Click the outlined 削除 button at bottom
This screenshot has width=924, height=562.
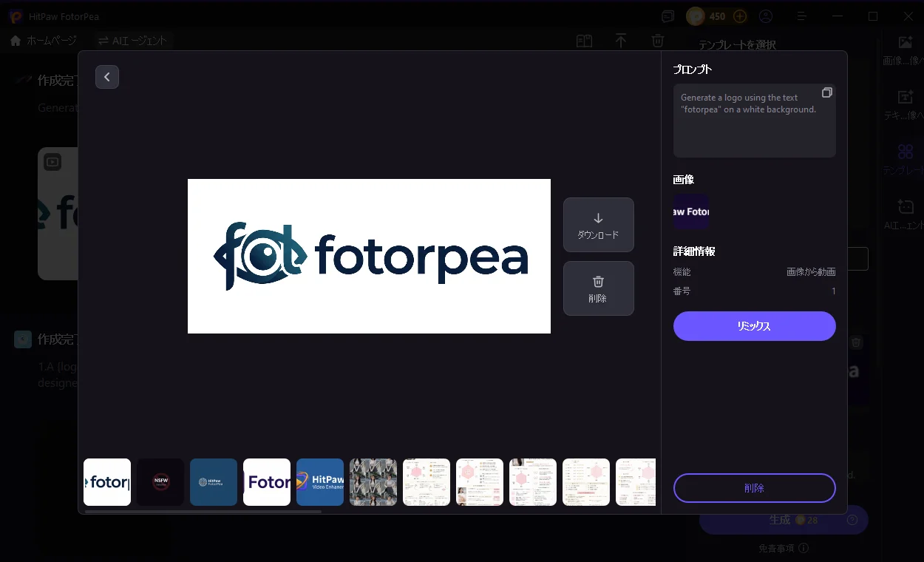click(x=754, y=488)
